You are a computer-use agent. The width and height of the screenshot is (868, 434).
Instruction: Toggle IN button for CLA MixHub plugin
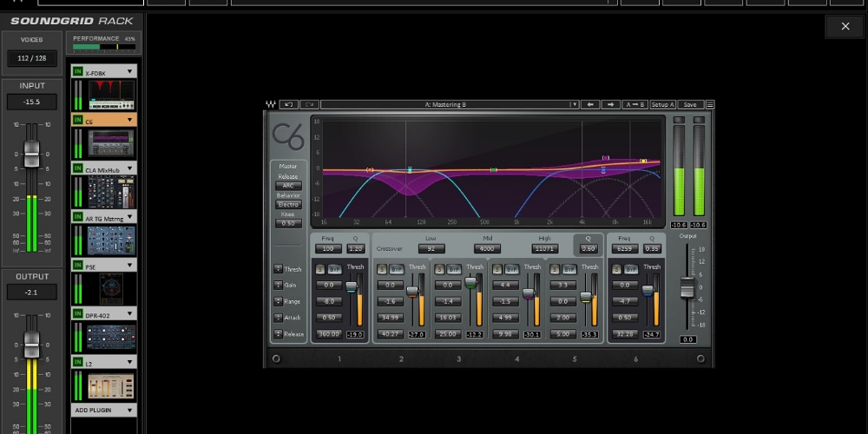[x=77, y=169]
